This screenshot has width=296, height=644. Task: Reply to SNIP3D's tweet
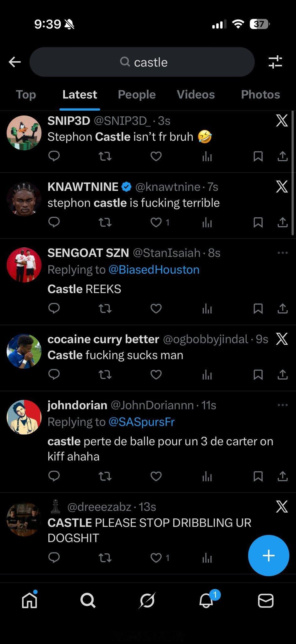[54, 156]
